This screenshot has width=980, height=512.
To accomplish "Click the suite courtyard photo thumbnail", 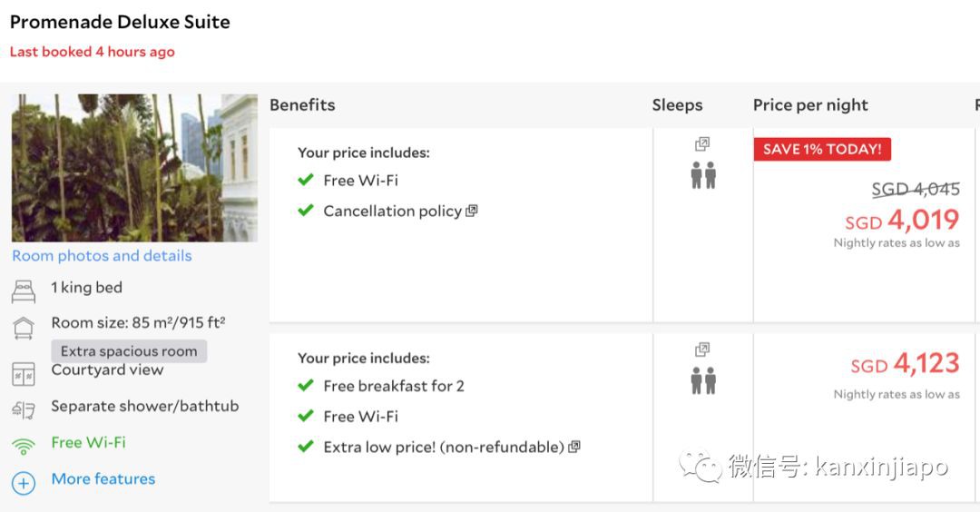I will pos(134,168).
